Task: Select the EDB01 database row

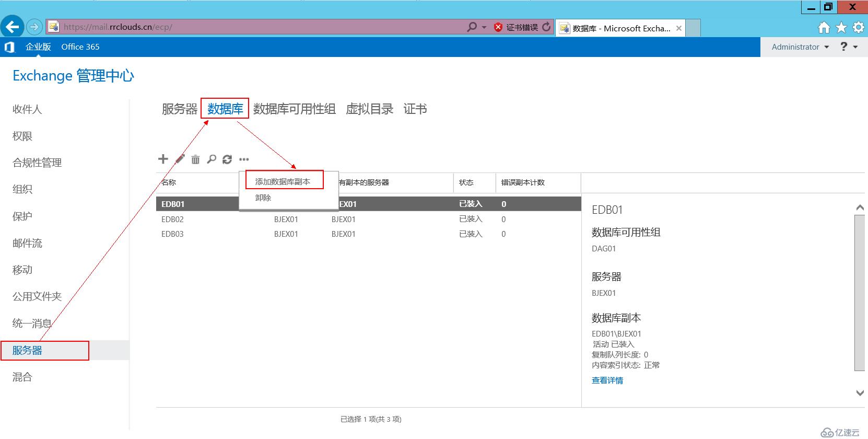Action: 368,204
